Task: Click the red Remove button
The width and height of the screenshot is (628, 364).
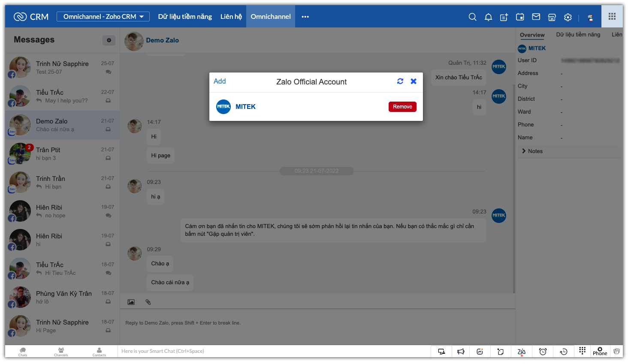Action: (402, 107)
